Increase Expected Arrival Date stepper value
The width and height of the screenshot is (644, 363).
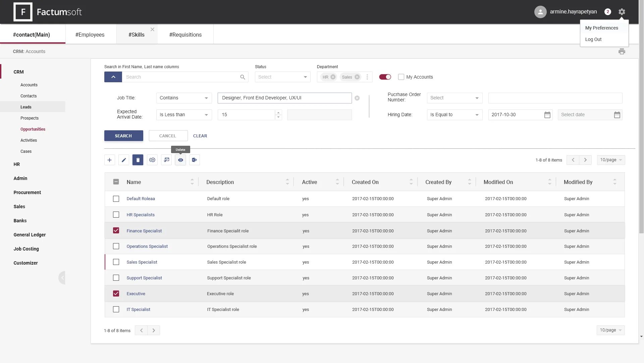click(278, 112)
